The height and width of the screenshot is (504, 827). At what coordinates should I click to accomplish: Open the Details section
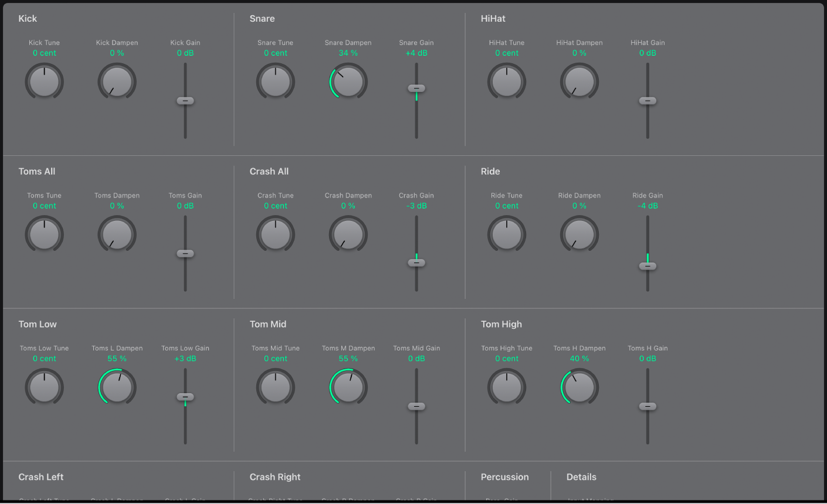click(x=581, y=476)
